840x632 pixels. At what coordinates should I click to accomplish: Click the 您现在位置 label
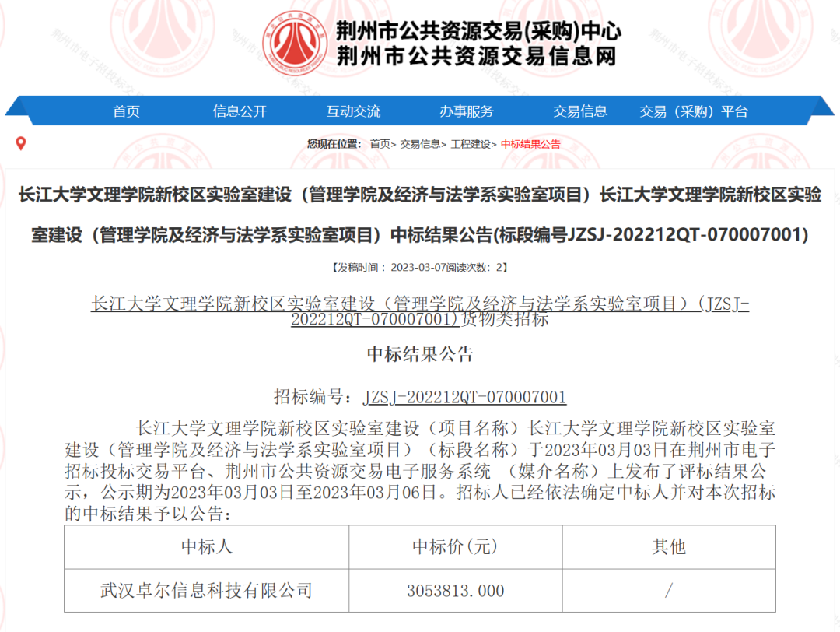point(334,144)
